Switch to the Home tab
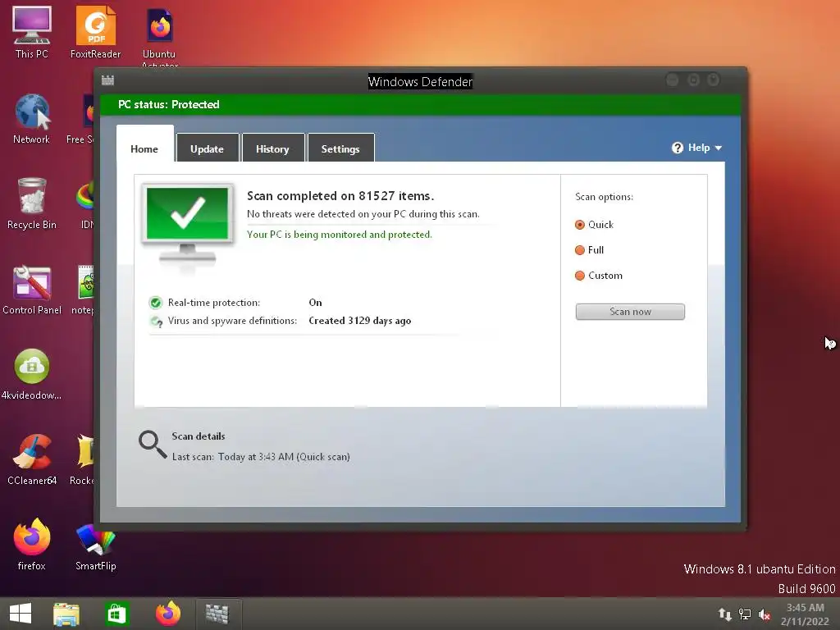The image size is (840, 630). click(144, 144)
